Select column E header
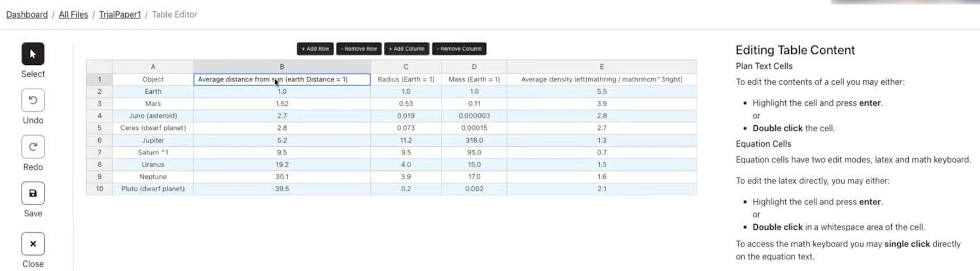The image size is (980, 271). point(602,67)
